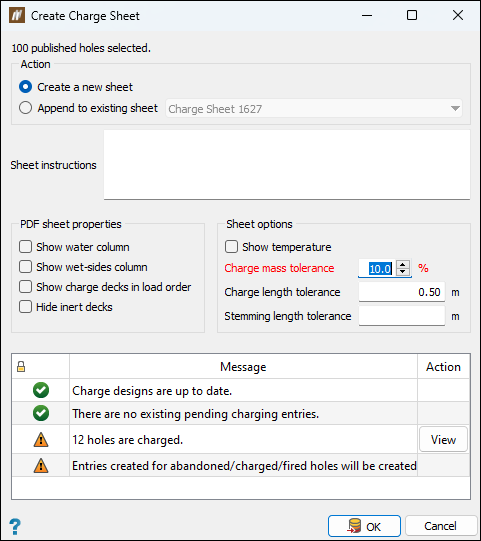Click the lock icon in message table header

tap(21, 367)
